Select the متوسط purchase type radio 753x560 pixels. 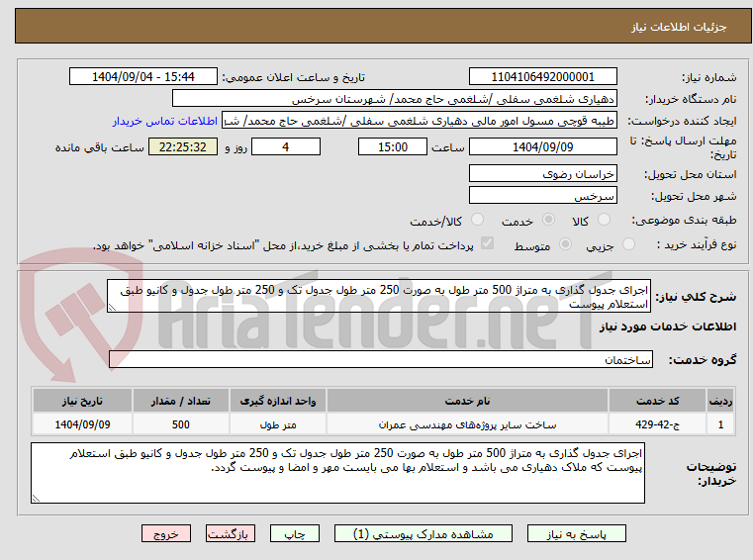[x=565, y=244]
